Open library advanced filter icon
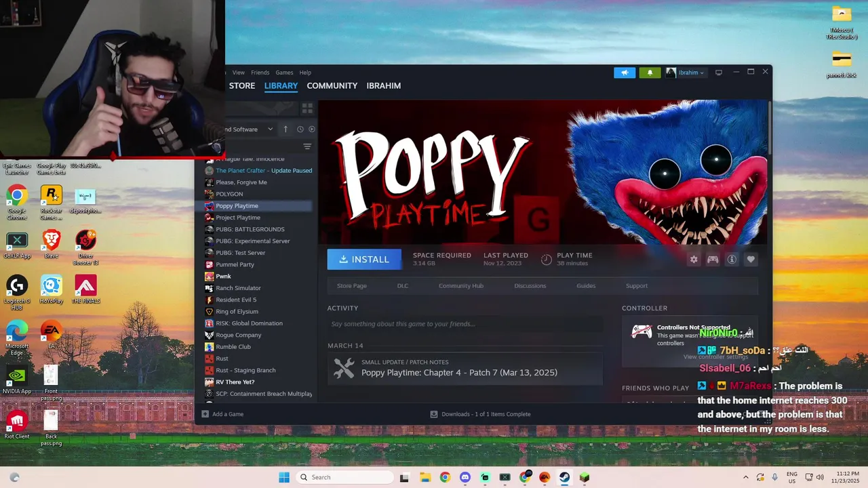 (307, 146)
